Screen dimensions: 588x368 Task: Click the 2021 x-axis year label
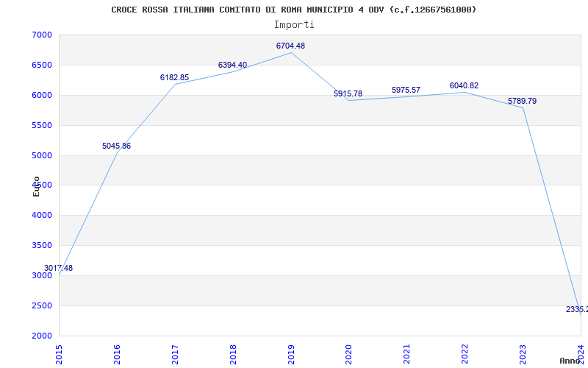406,354
